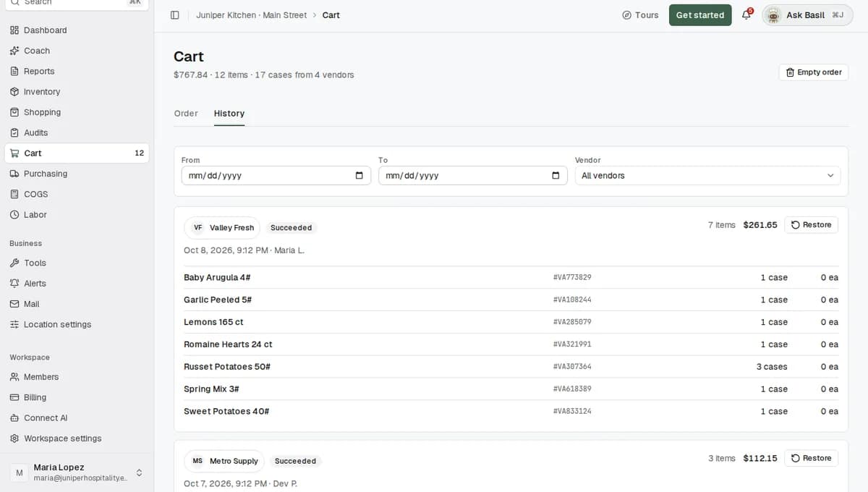Viewport: 868px width, 492px height.
Task: Switch to the Order tab
Action: 186,114
